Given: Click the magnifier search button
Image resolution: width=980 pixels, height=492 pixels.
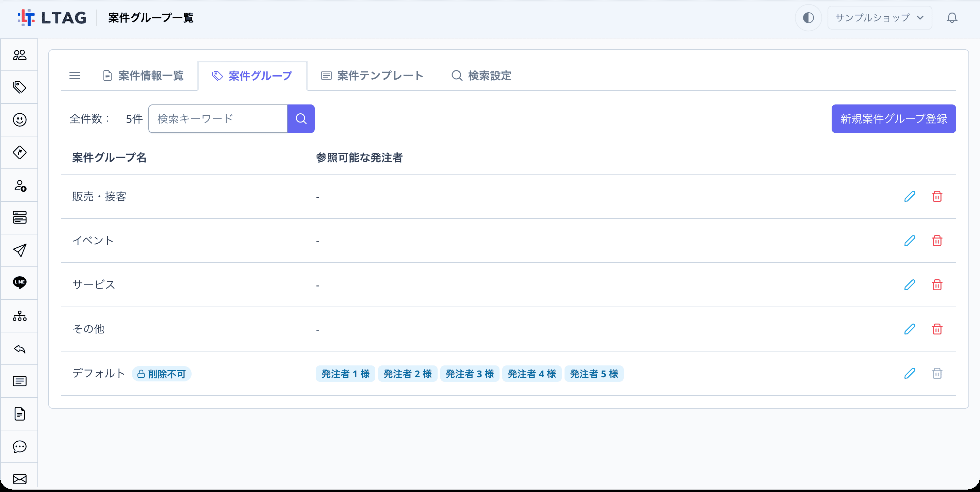Looking at the screenshot, I should pos(301,119).
